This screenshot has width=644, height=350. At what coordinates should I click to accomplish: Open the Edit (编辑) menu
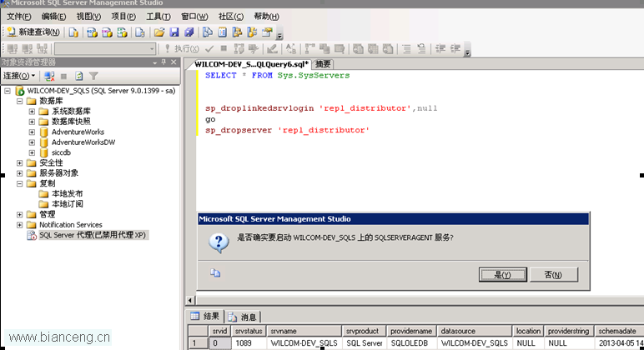click(x=53, y=17)
